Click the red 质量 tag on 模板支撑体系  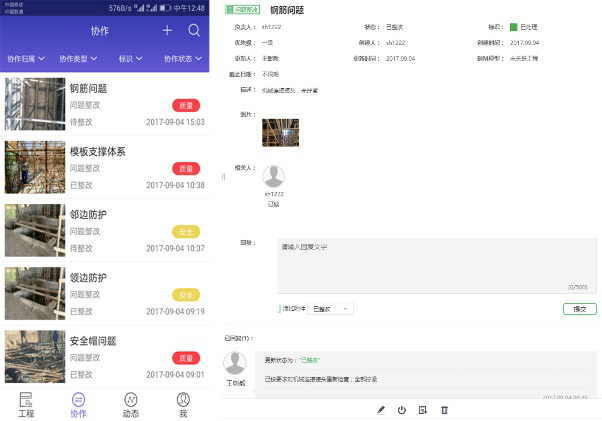pos(186,168)
